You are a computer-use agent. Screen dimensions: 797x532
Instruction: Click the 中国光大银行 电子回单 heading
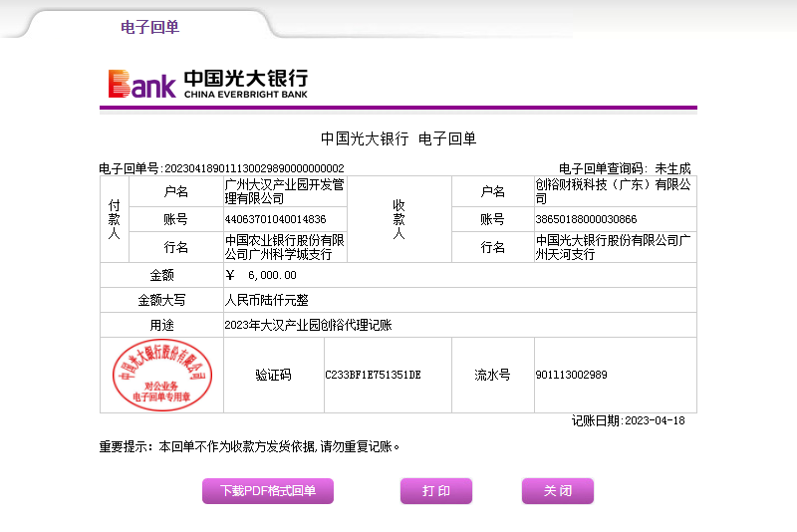398,138
